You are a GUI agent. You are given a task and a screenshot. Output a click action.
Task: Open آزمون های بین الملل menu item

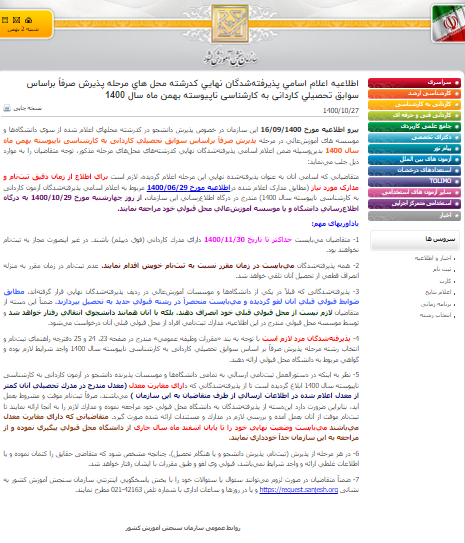(x=414, y=159)
